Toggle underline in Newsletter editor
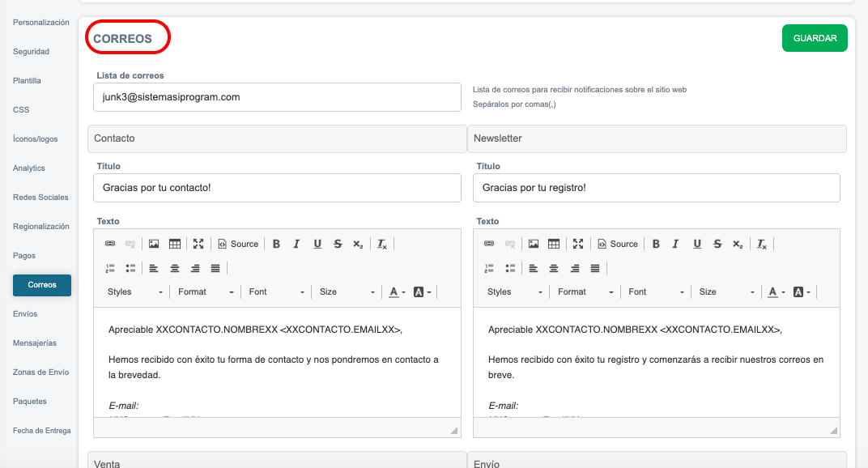868x468 pixels. point(697,244)
